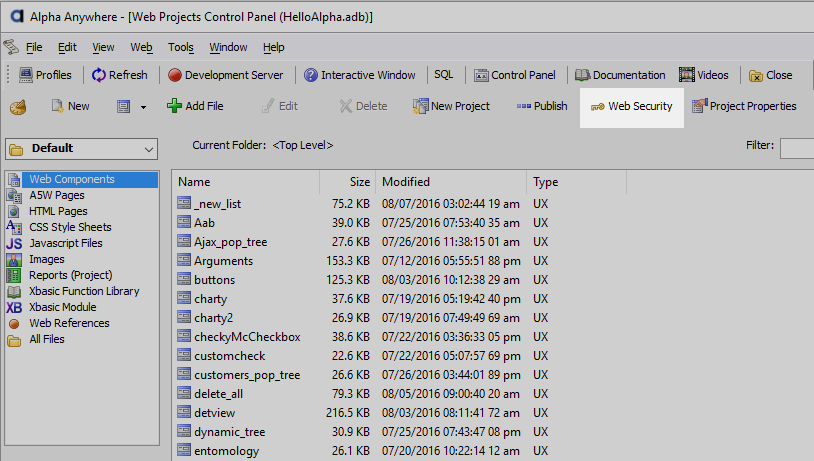The width and height of the screenshot is (814, 461).
Task: Open the Tools menu
Action: pyautogui.click(x=181, y=47)
